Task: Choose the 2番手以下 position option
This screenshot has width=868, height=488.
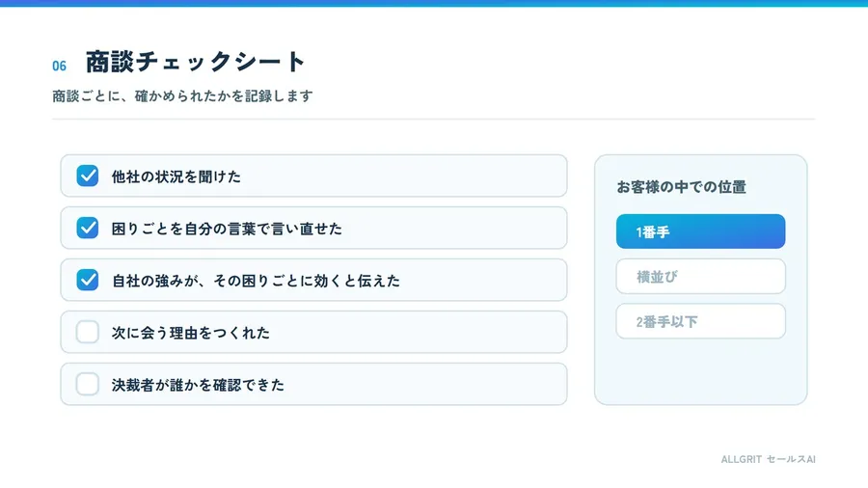Action: click(x=700, y=321)
